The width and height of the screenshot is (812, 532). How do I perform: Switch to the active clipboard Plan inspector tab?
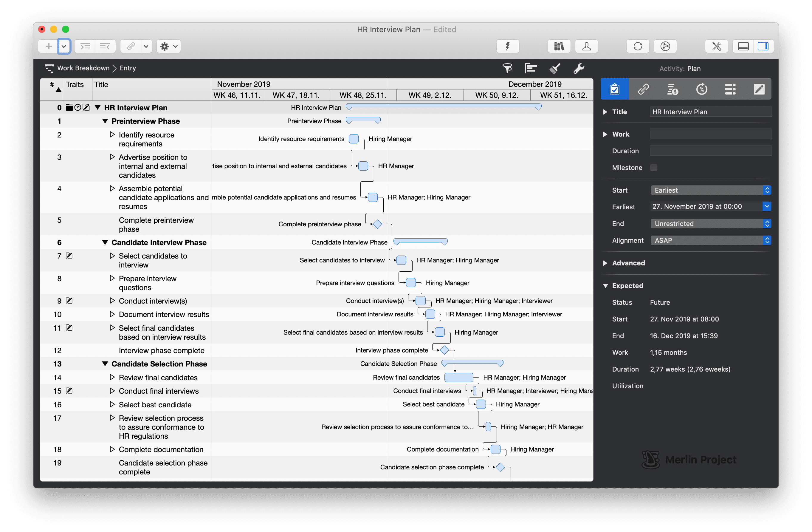click(x=614, y=89)
